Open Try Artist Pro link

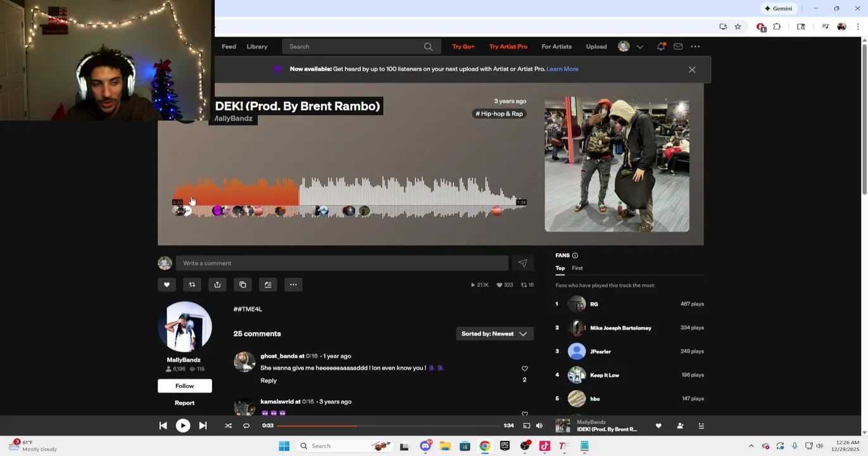(508, 46)
